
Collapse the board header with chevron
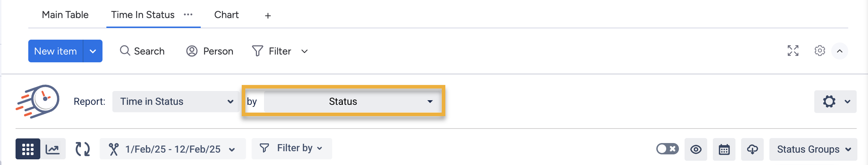pyautogui.click(x=840, y=51)
